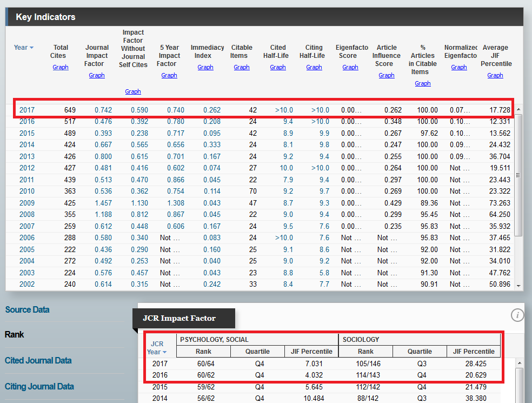Image resolution: width=532 pixels, height=403 pixels.
Task: Open Graph link under Normalized Eigenfactor
Action: tap(458, 67)
